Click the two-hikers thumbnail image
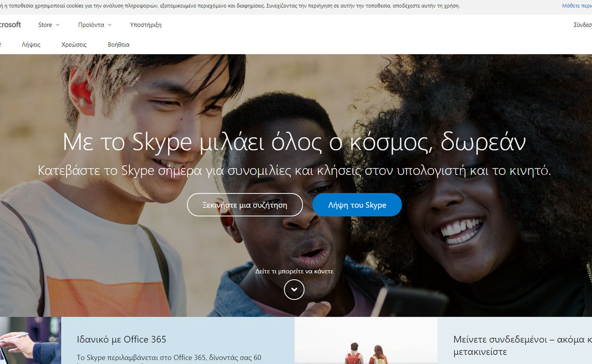Screen dimensions: 592x364 click(366, 341)
